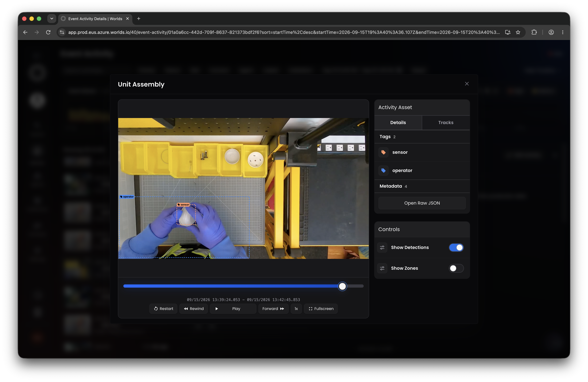Open Raw JSON
Screen dimensions: 588x382
click(x=422, y=203)
